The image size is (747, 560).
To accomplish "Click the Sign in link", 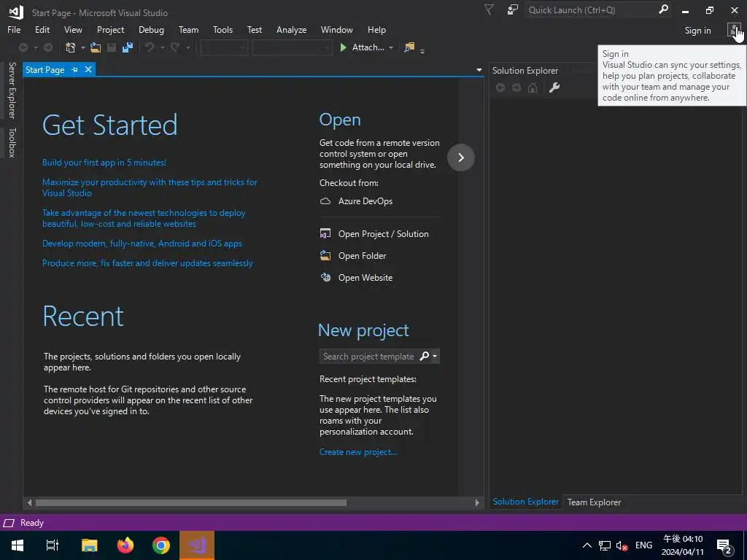I will click(x=697, y=30).
